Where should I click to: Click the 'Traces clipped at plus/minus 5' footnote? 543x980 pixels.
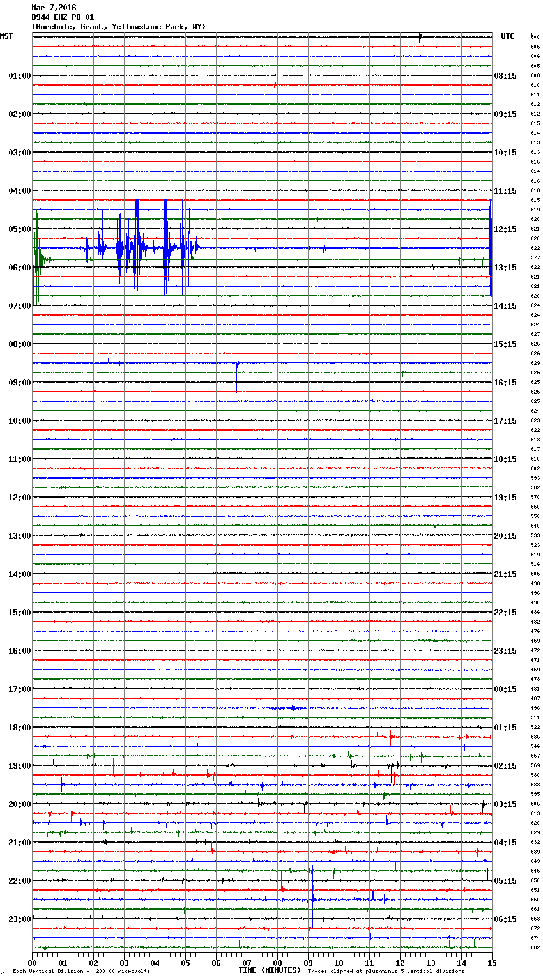pos(386,972)
